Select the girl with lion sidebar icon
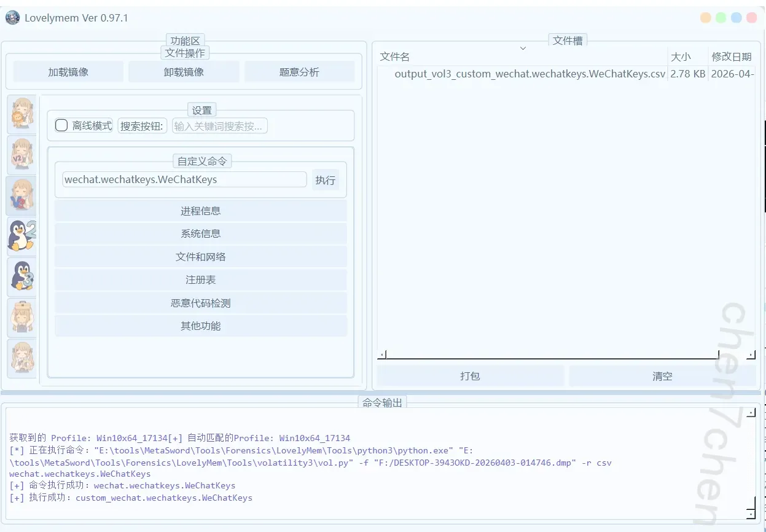The image size is (766, 532). (x=22, y=114)
